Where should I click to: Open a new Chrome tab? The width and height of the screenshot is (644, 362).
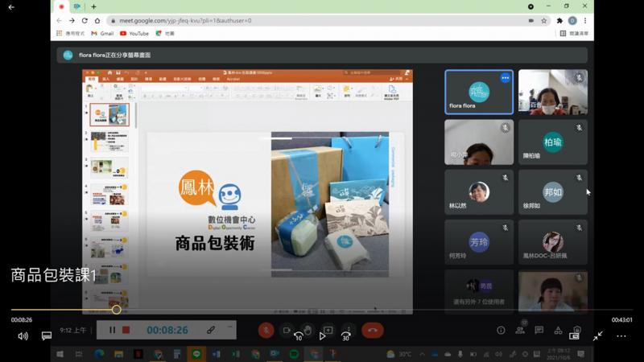[x=93, y=6]
